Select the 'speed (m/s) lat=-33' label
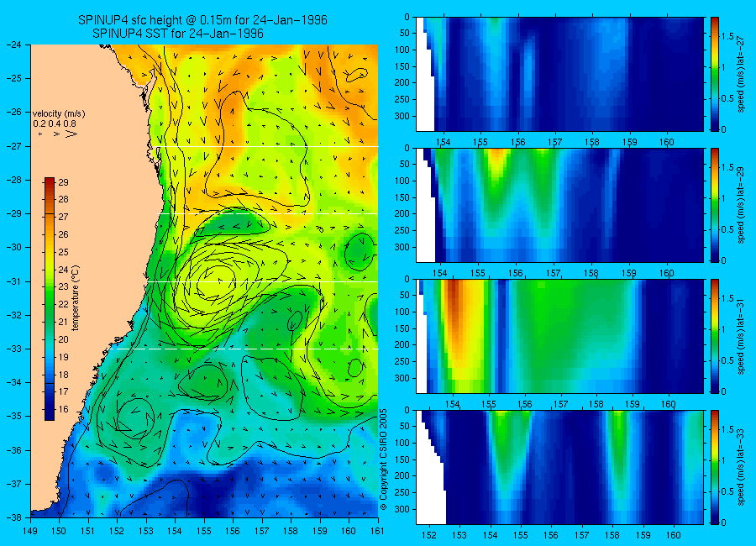The width and height of the screenshot is (756, 546). (741, 467)
